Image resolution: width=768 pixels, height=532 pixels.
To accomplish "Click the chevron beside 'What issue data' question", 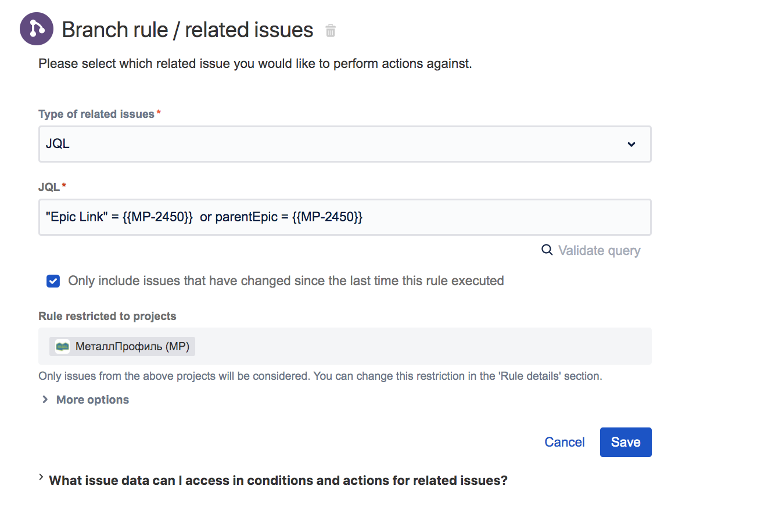I will coord(41,477).
